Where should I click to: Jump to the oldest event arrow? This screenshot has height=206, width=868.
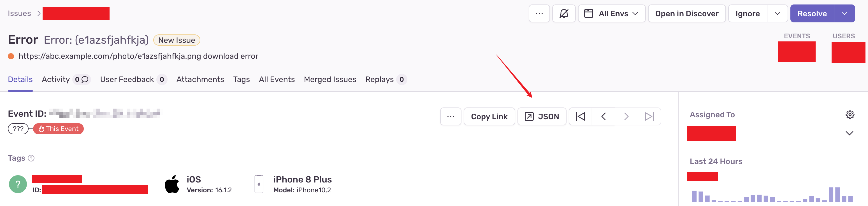(x=580, y=116)
